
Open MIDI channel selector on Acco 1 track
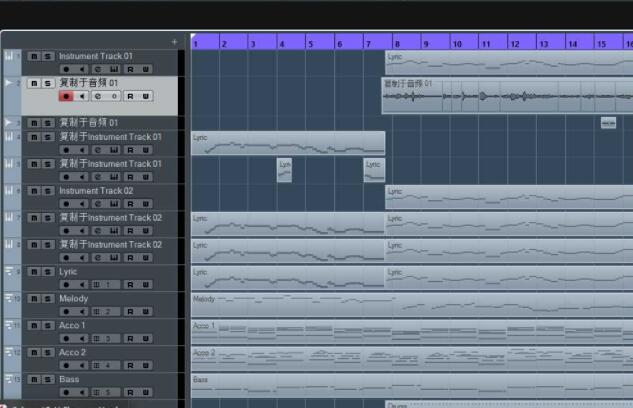click(106, 339)
